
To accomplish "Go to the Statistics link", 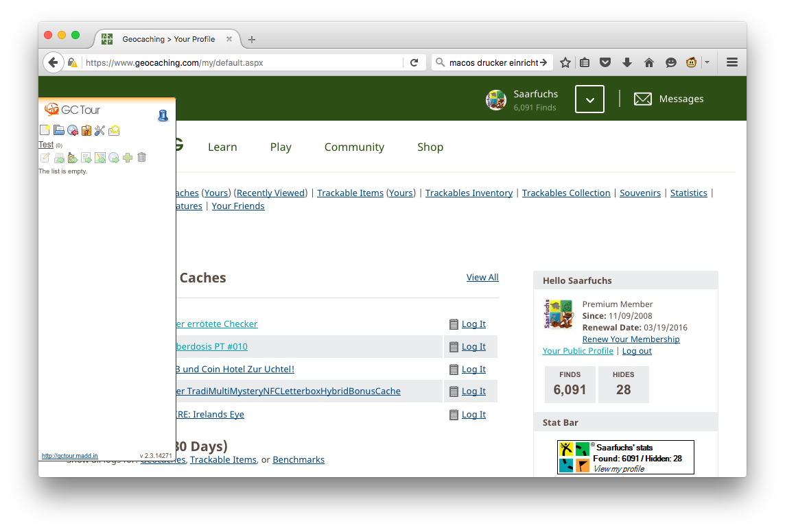I will 689,193.
